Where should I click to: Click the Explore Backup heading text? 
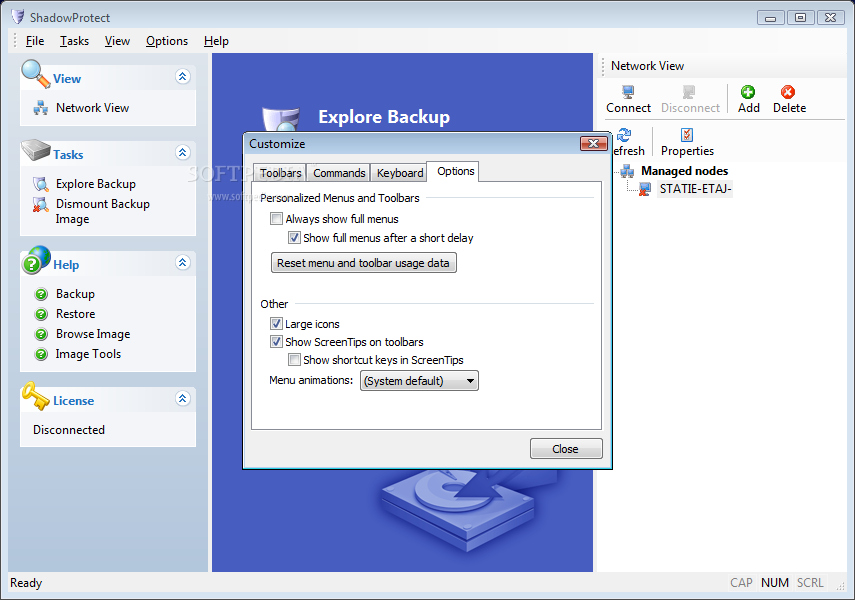tap(384, 117)
